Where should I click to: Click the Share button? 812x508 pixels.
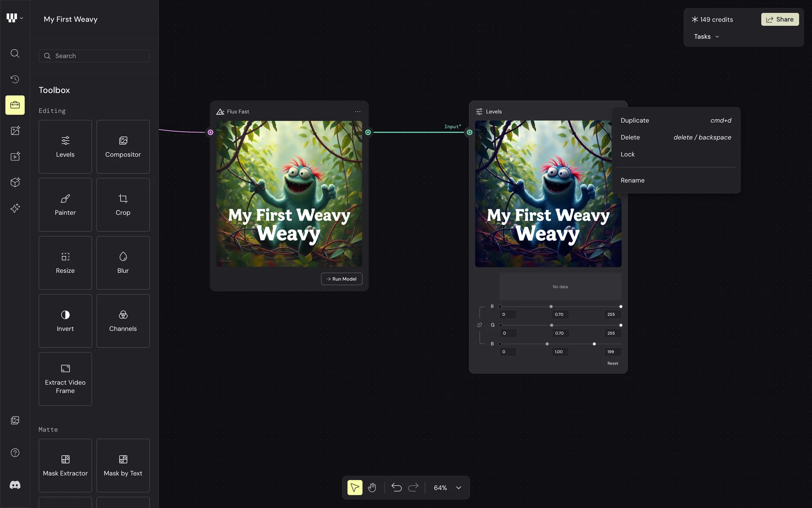780,19
